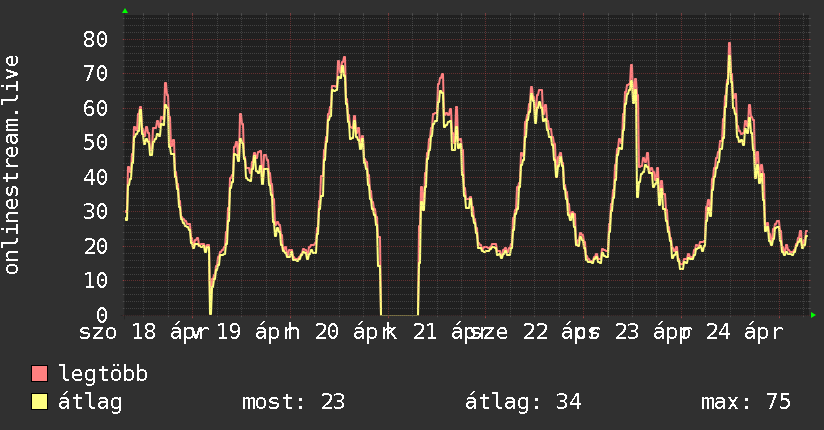824x430 pixels.
Task: Select the legtöbb legend label
Action: pos(103,374)
